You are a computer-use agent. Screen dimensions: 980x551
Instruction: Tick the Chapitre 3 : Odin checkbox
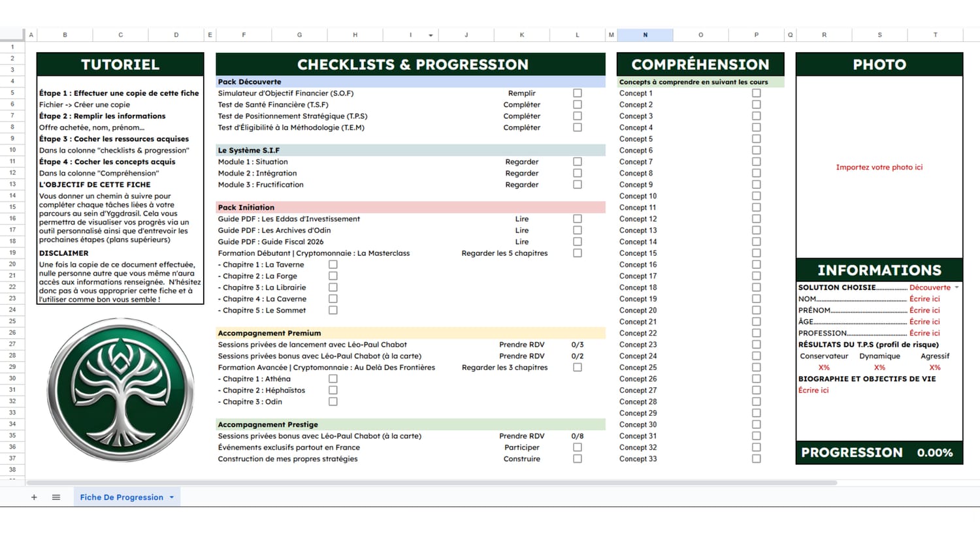click(x=333, y=402)
